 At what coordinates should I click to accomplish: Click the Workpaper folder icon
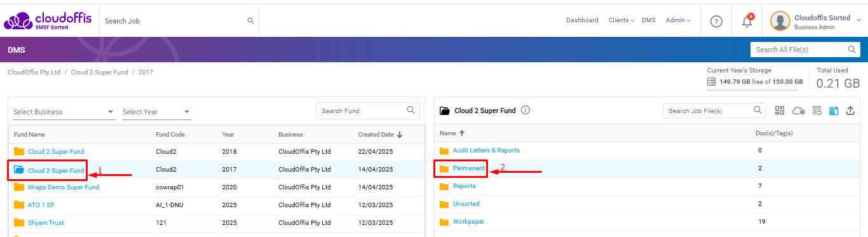(444, 222)
